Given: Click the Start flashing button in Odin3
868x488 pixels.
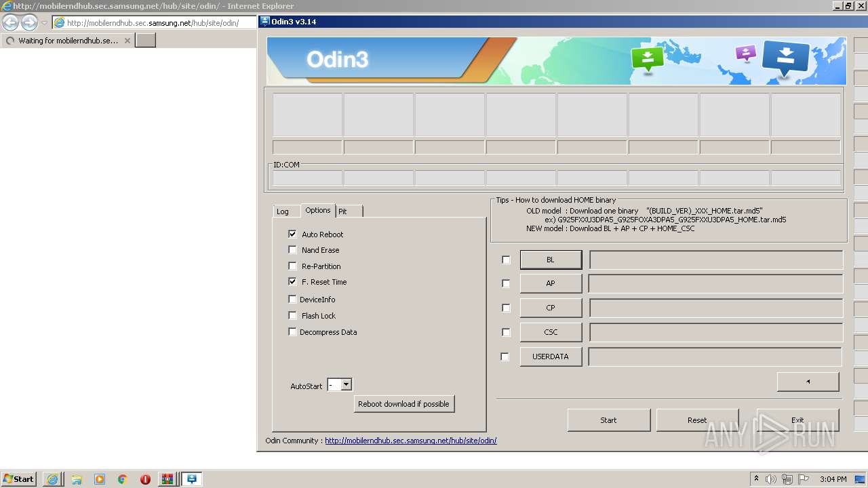Looking at the screenshot, I should 609,420.
